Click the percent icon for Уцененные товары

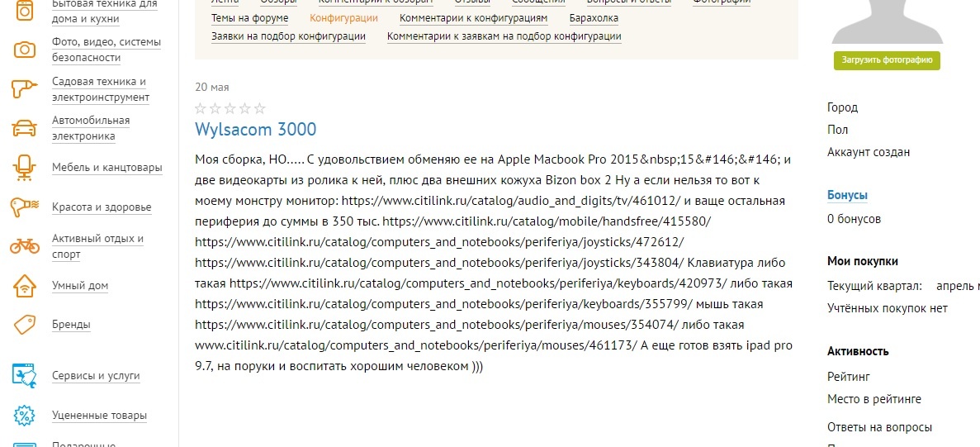click(x=25, y=415)
